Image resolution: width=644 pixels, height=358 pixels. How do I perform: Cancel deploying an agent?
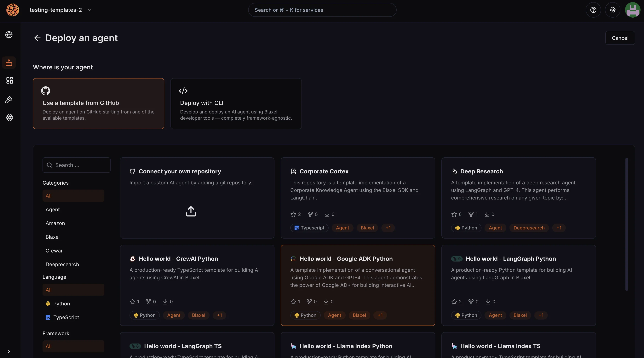tap(620, 38)
